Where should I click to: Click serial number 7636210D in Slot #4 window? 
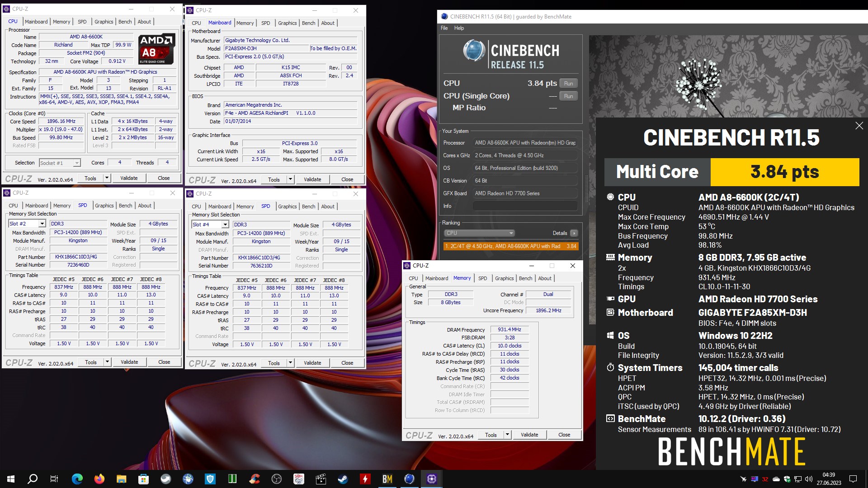261,266
